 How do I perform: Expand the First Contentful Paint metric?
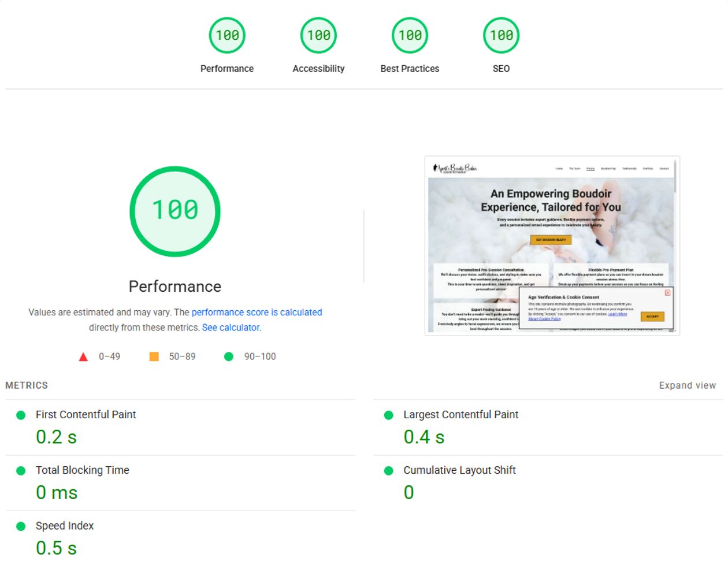tap(180, 427)
